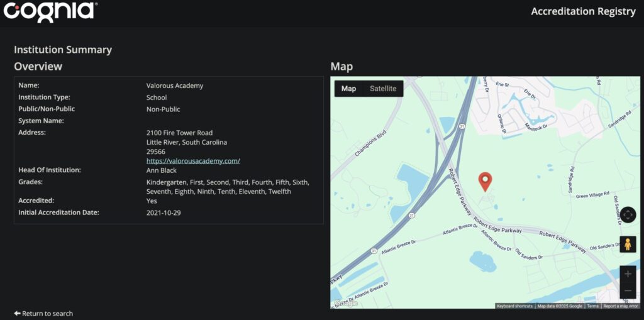
Task: Zoom in on the map
Action: tap(628, 274)
